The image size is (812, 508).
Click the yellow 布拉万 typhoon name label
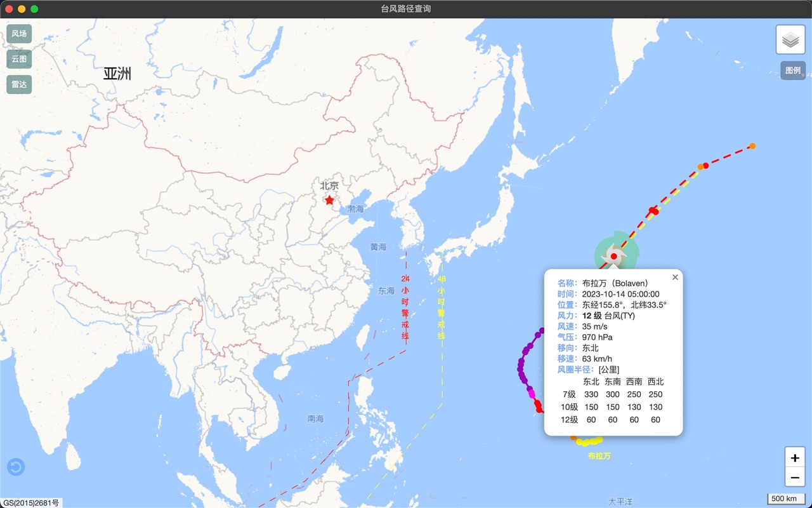click(x=599, y=456)
